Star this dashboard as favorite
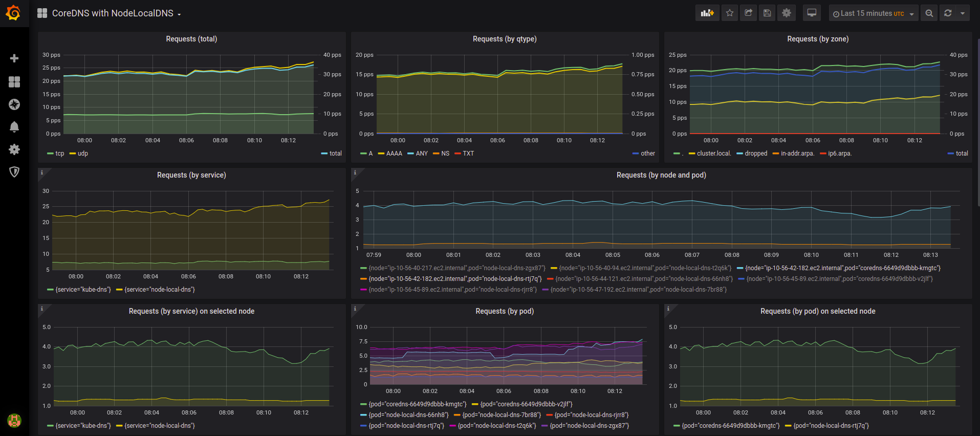The width and height of the screenshot is (980, 436). coord(730,13)
